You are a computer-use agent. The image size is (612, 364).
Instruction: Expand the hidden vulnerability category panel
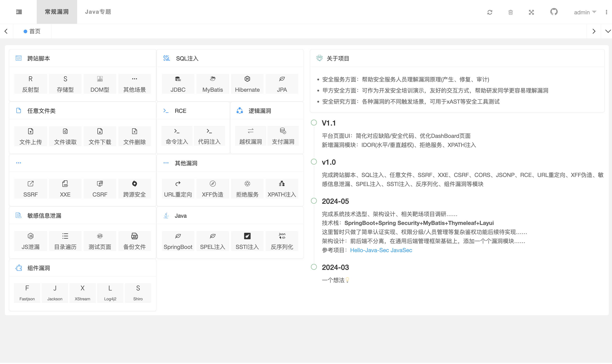pyautogui.click(x=18, y=163)
